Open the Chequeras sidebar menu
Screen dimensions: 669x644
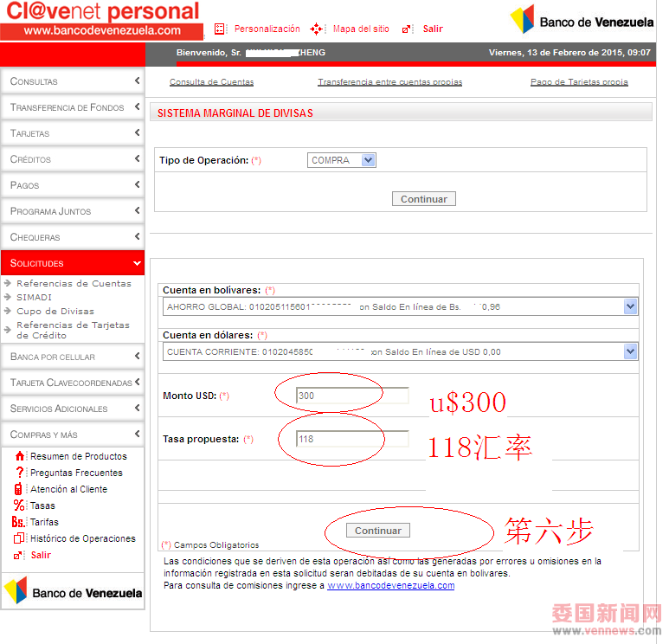pyautogui.click(x=73, y=237)
